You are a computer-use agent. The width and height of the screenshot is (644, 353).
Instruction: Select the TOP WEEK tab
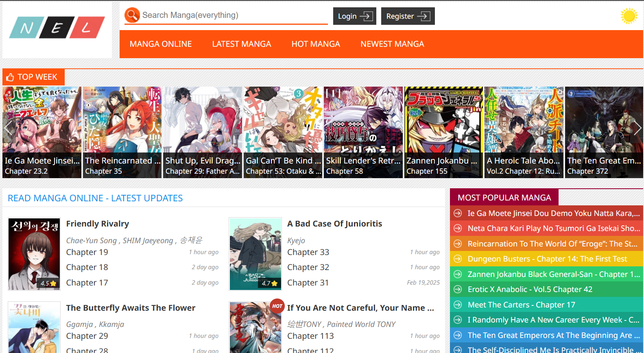pos(34,77)
